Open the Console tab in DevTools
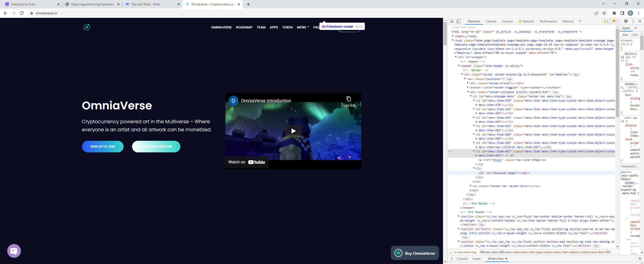Viewport: 644px width, 264px height. [x=491, y=21]
